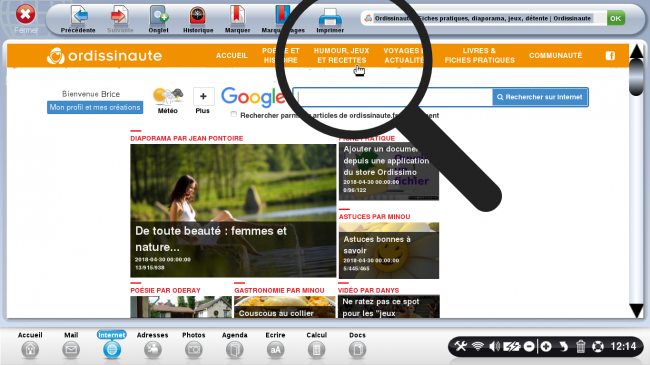The width and height of the screenshot is (650, 365).
Task: Select Internet application in bottom bar
Action: (x=112, y=345)
